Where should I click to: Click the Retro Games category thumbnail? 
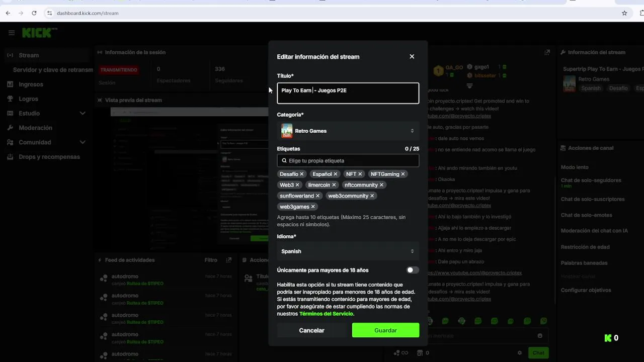(287, 131)
